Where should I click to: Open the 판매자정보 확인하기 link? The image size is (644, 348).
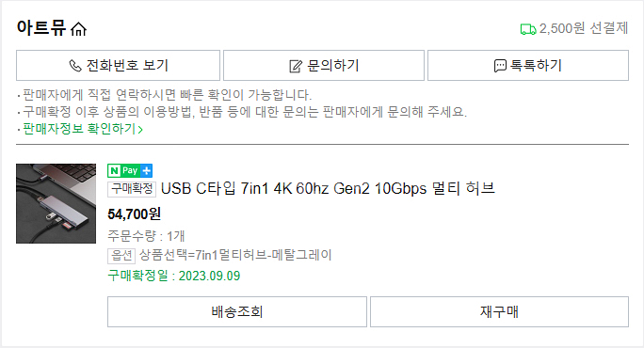pyautogui.click(x=79, y=129)
